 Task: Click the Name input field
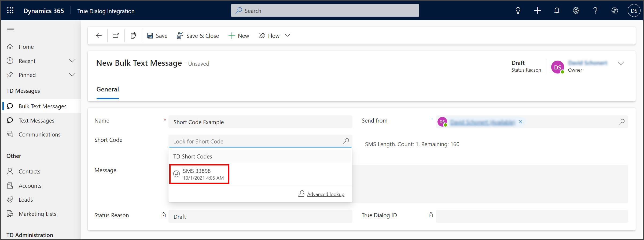click(x=260, y=122)
